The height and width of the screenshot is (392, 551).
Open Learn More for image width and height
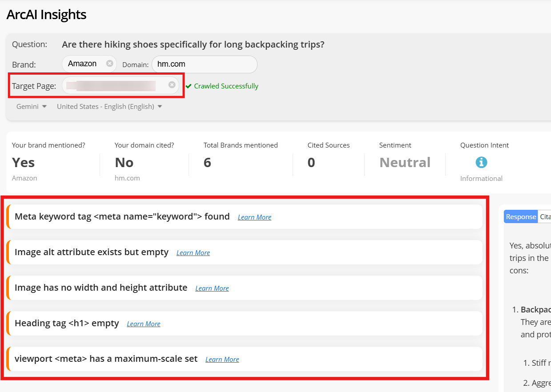[x=212, y=288]
